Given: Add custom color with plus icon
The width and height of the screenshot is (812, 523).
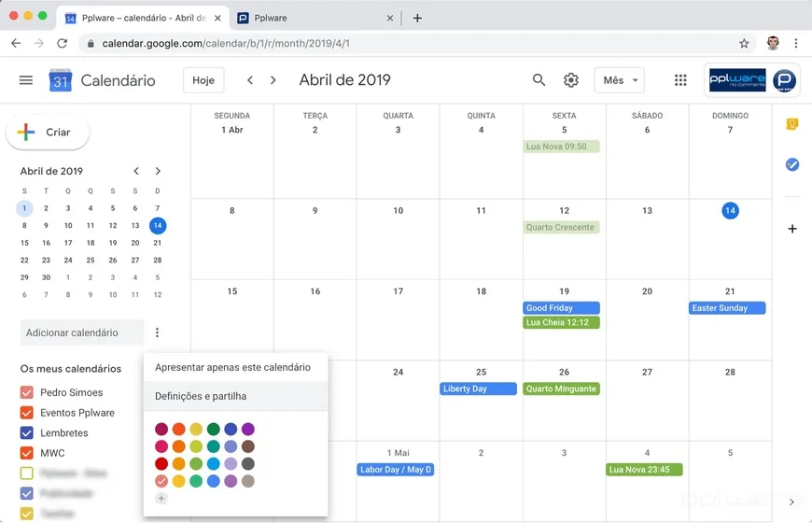Looking at the screenshot, I should pyautogui.click(x=161, y=499).
